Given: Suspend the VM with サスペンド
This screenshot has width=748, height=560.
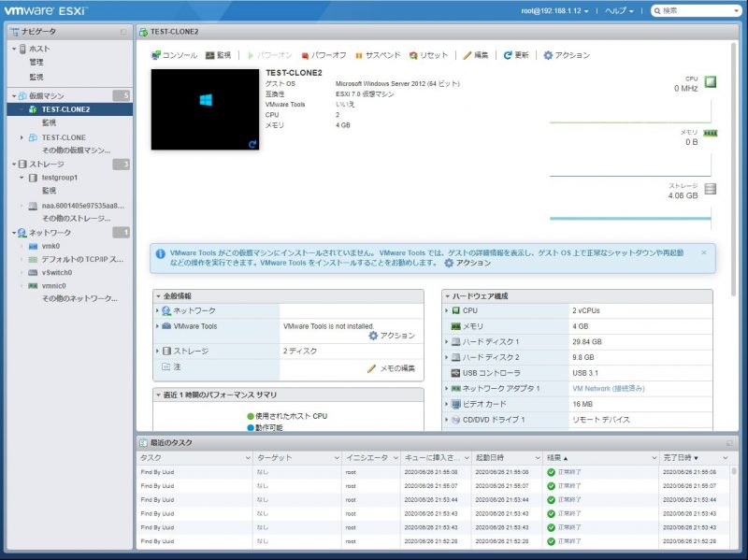Looking at the screenshot, I should (378, 55).
